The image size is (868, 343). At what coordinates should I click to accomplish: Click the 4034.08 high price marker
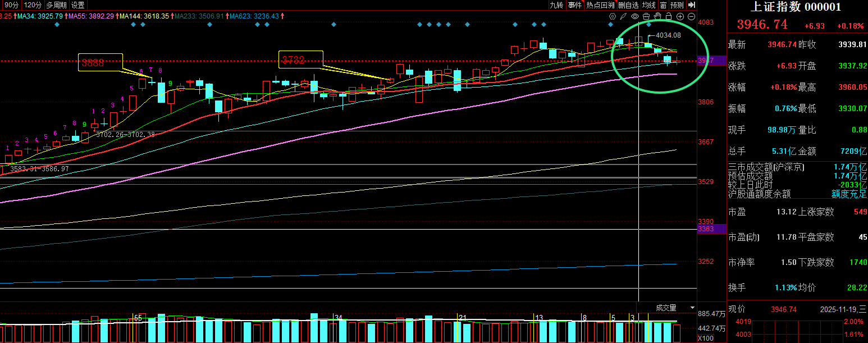(x=668, y=35)
